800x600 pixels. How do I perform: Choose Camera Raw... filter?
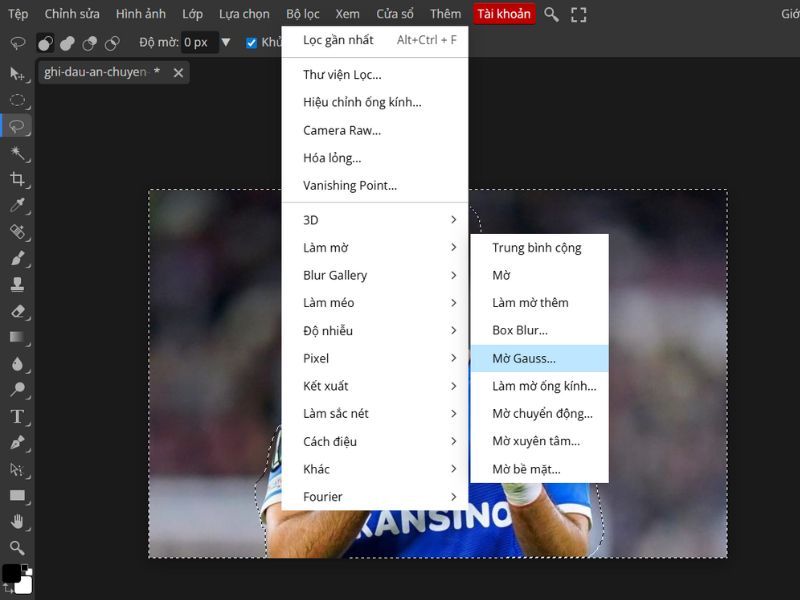pyautogui.click(x=375, y=130)
